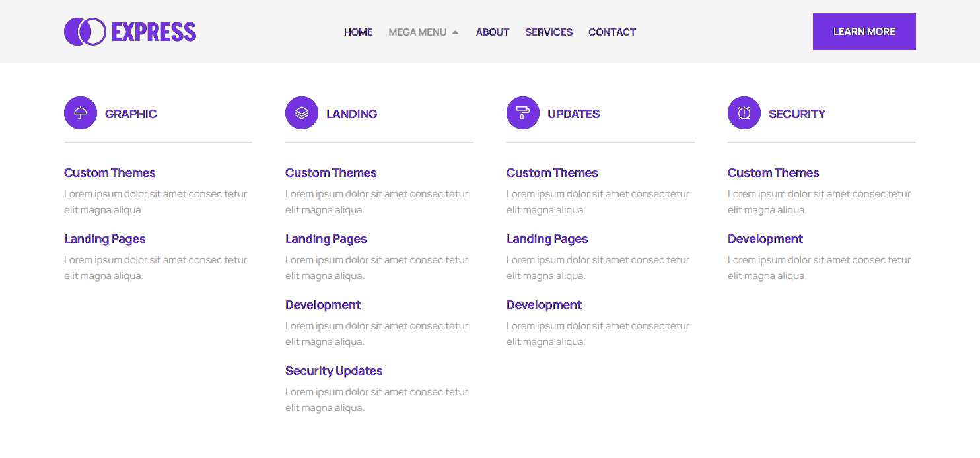Image resolution: width=980 pixels, height=458 pixels.
Task: Click the layers icon beside Landing
Action: click(302, 113)
